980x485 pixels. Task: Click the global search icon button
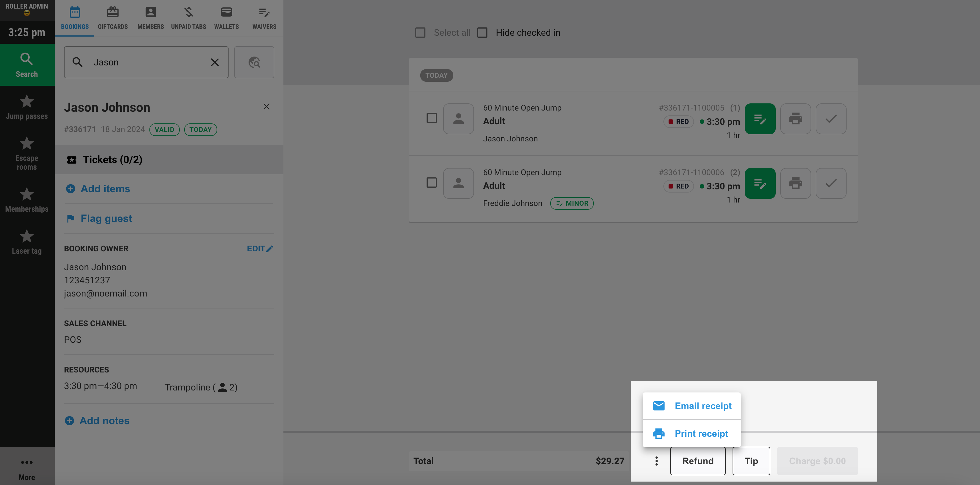[254, 62]
